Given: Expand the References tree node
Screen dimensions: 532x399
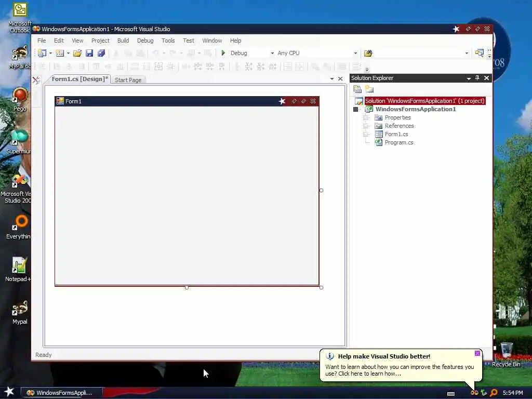Looking at the screenshot, I should point(366,126).
